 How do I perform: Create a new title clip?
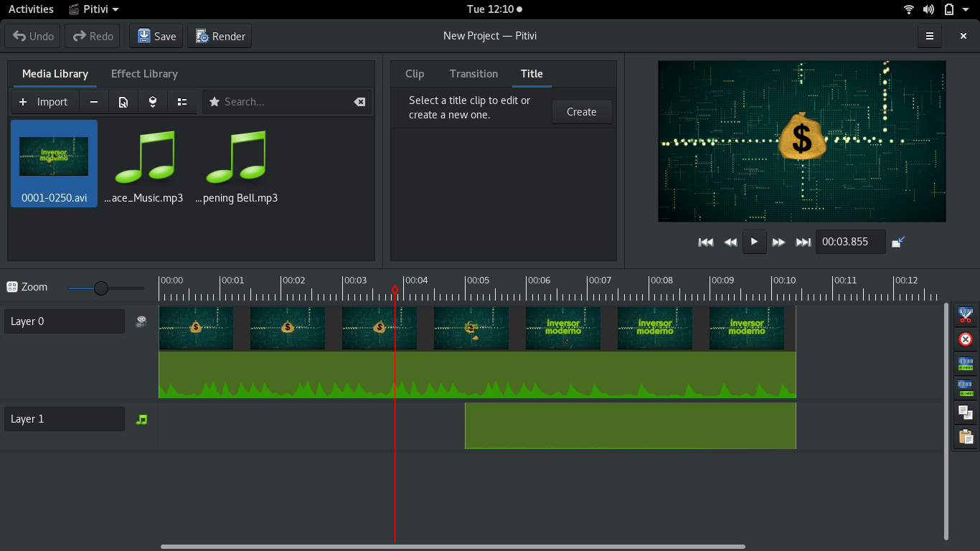(582, 112)
